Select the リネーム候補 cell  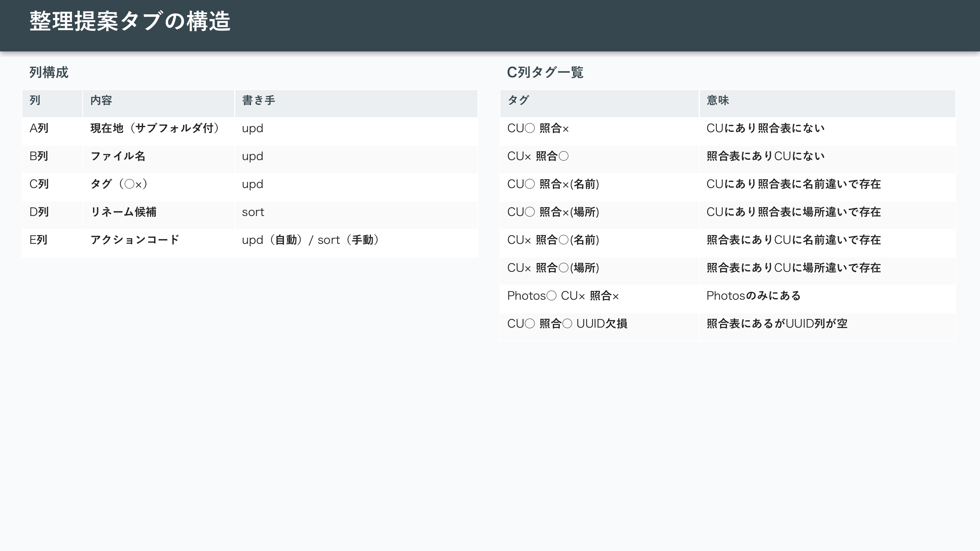tap(123, 212)
